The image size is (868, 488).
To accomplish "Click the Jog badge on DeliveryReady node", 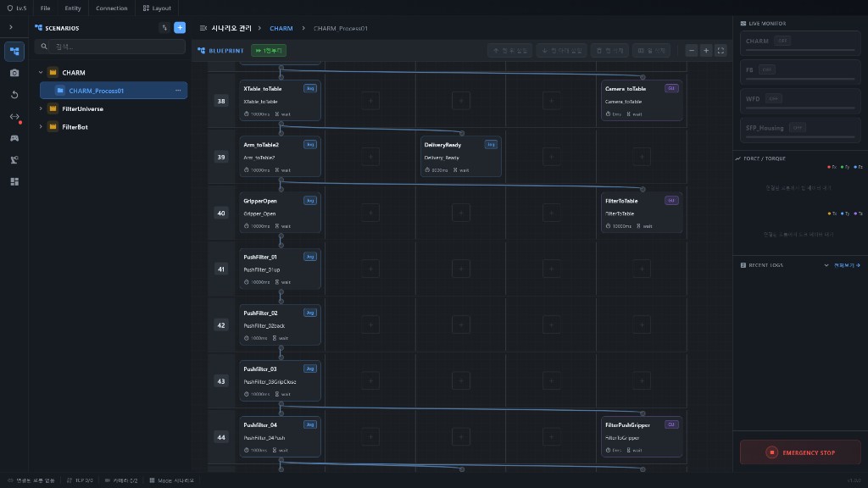I will pos(491,144).
